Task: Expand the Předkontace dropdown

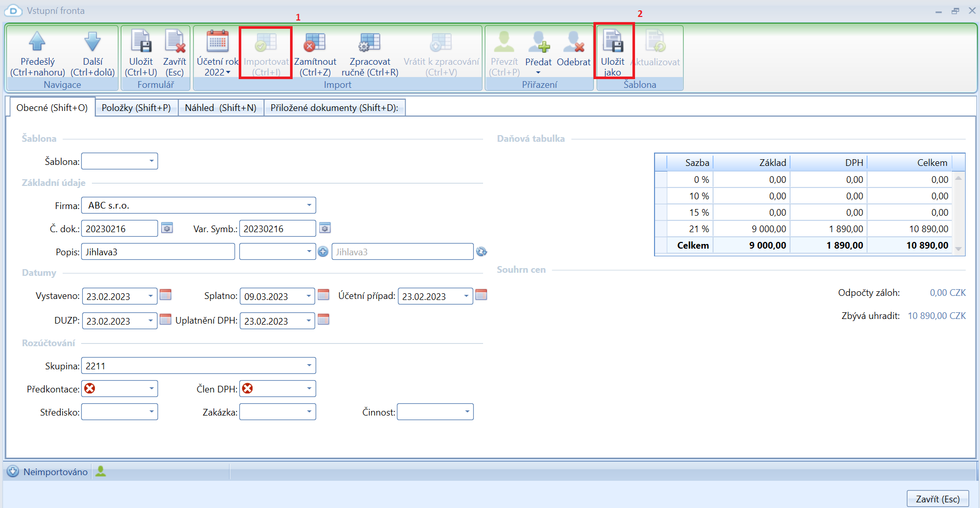Action: point(151,389)
